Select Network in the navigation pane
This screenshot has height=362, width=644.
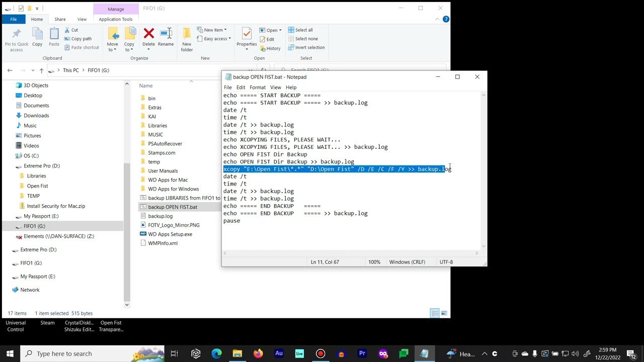tap(30, 290)
